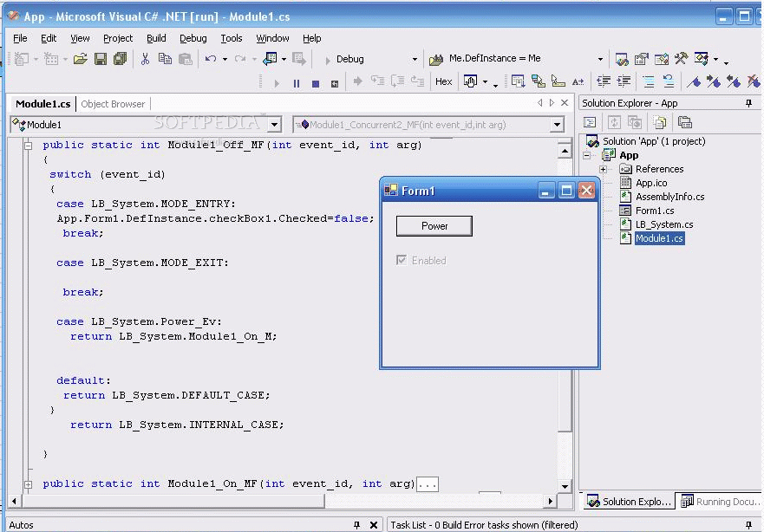764x532 pixels.
Task: Click the Solution Explorer toolbar icon
Action: [622, 59]
